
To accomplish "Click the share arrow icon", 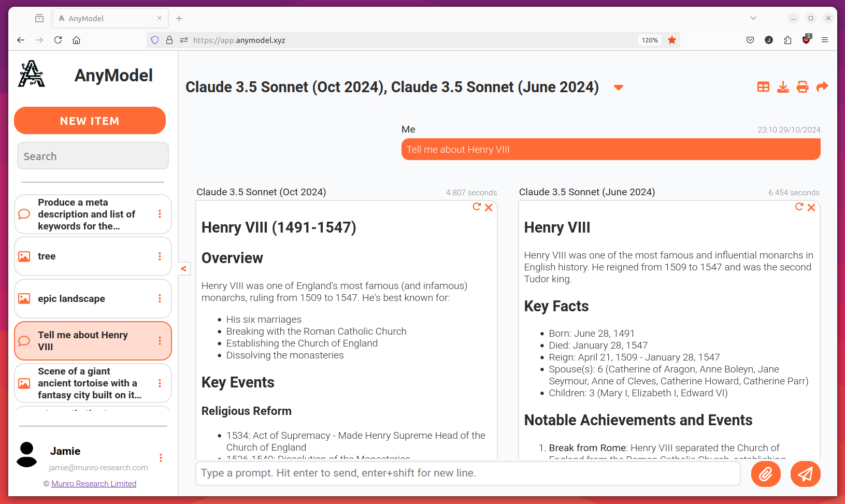I will click(822, 87).
